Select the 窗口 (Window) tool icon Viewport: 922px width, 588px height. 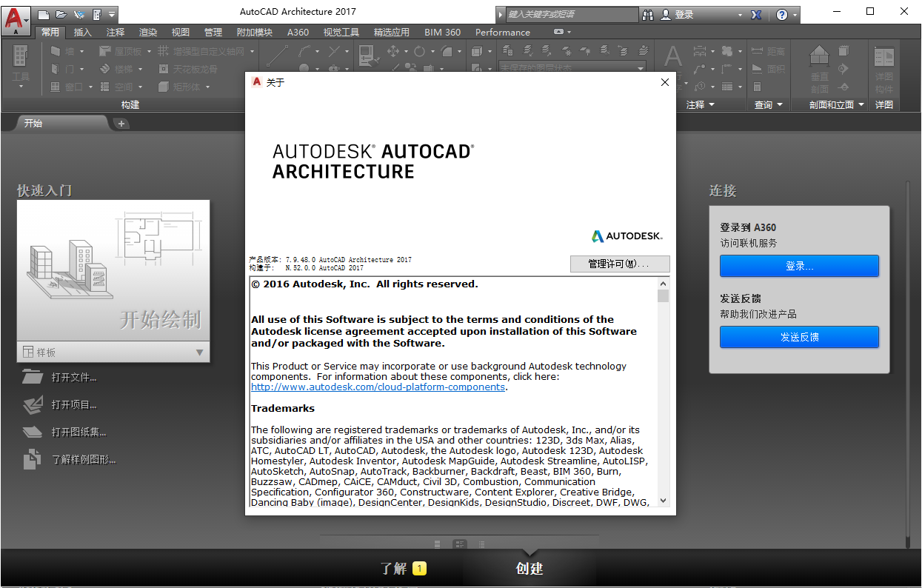click(x=55, y=87)
